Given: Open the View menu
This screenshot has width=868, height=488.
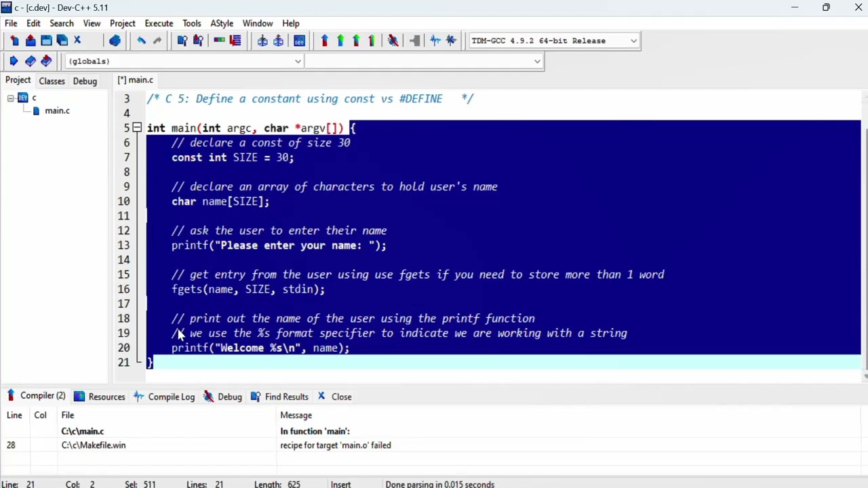Looking at the screenshot, I should pyautogui.click(x=92, y=23).
